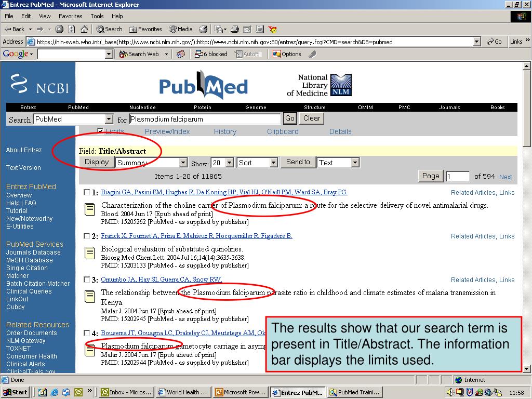This screenshot has height=399, width=532.
Task: Switch to the Preview/Index tab
Action: pyautogui.click(x=167, y=131)
